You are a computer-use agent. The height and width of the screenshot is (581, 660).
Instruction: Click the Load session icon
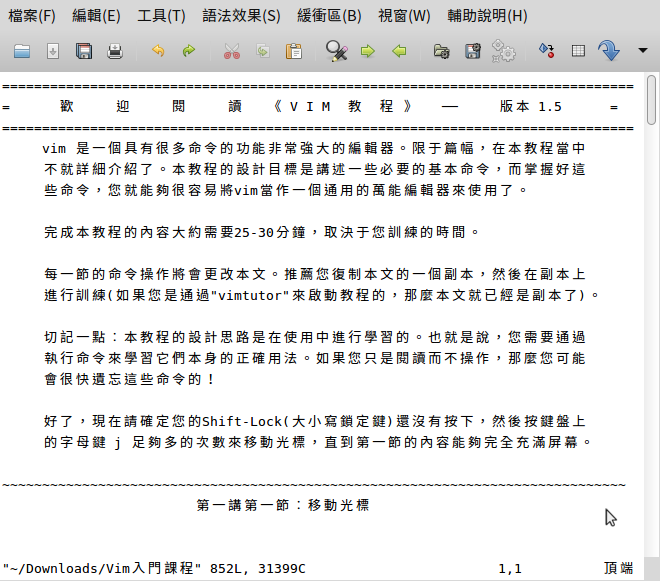tap(442, 51)
